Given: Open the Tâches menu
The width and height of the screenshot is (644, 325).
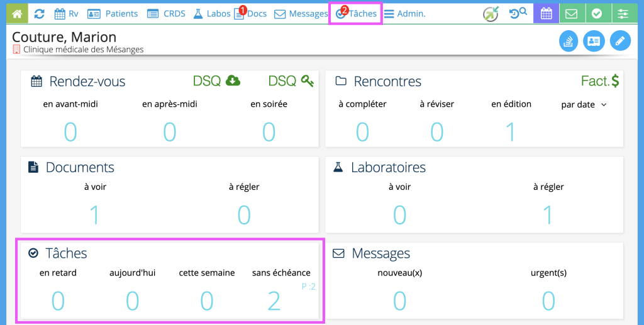Looking at the screenshot, I should 356,14.
